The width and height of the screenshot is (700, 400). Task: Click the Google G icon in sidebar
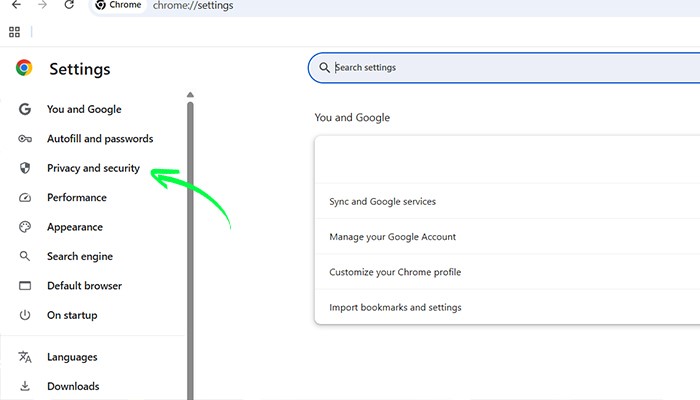pyautogui.click(x=25, y=109)
